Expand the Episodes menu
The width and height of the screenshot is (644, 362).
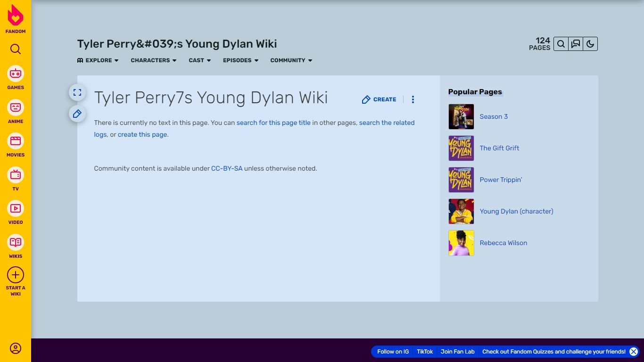(x=241, y=60)
